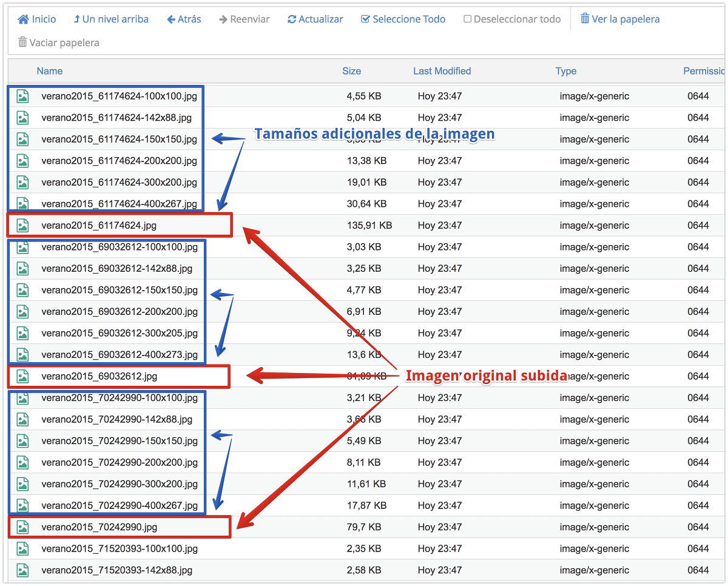Click the Reenviar forward button
728x586 pixels.
point(244,19)
